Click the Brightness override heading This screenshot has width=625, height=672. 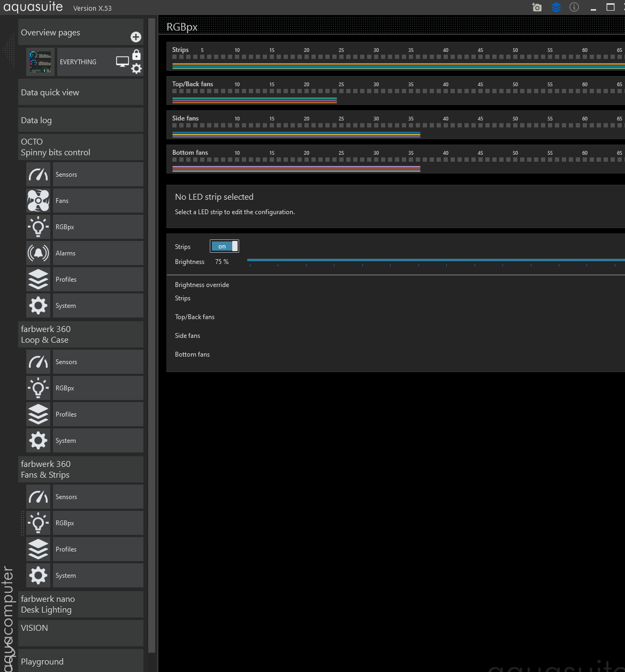coord(202,285)
